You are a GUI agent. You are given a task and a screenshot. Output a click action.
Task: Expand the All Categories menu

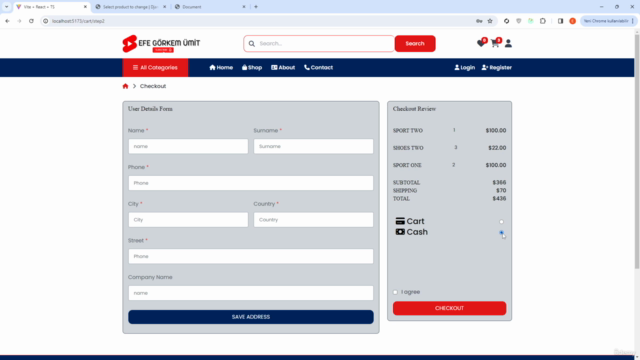tap(155, 68)
